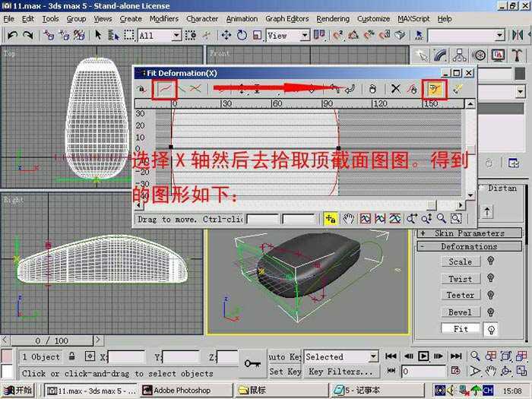Image resolution: width=532 pixels, height=399 pixels.
Task: Open the Select by Name tool
Action: point(113,35)
